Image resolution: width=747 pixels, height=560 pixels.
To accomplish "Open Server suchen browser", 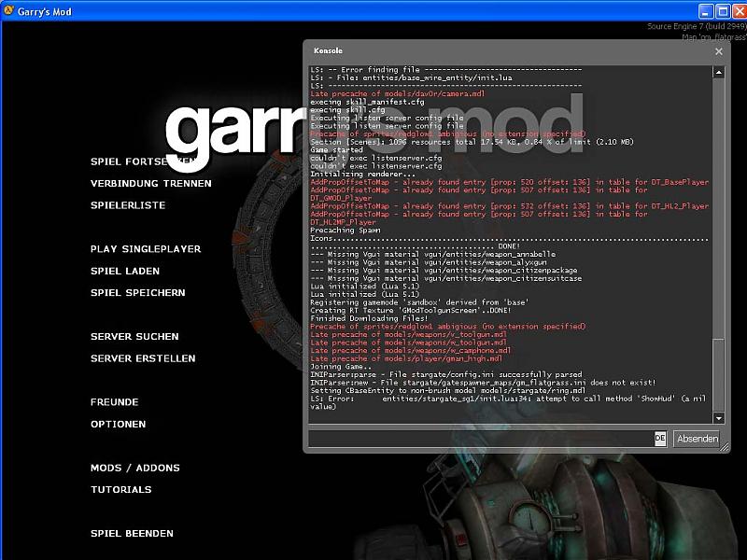I will (134, 337).
